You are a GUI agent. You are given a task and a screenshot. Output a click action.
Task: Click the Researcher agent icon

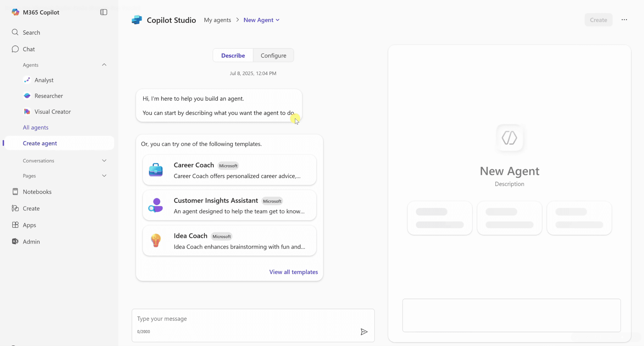point(27,96)
